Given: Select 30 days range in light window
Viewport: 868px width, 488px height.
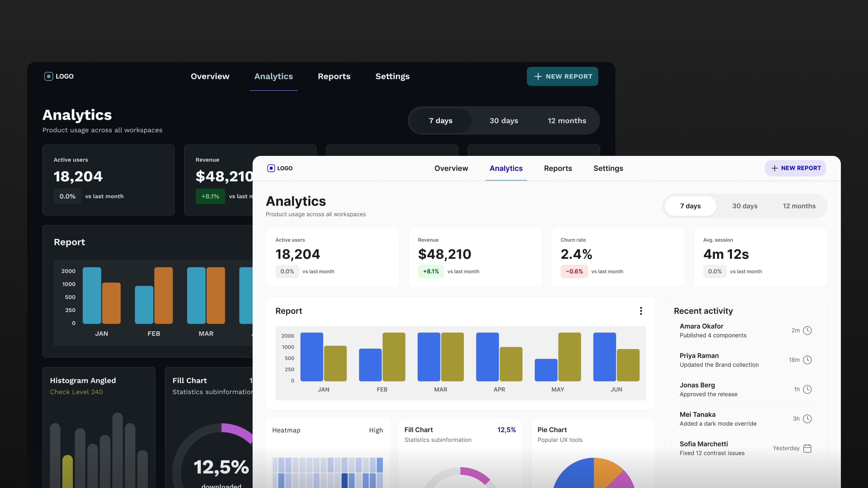Looking at the screenshot, I should click(x=745, y=206).
